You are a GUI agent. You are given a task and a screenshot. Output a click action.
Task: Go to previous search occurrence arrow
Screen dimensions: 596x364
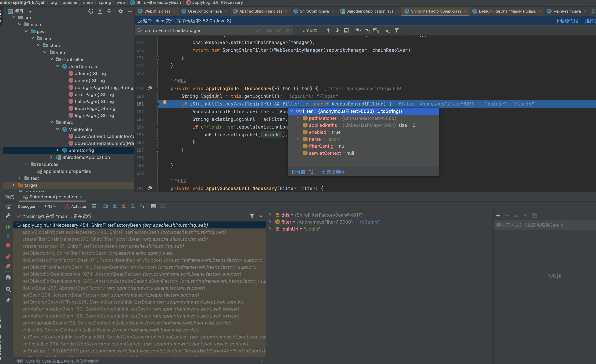[328, 30]
